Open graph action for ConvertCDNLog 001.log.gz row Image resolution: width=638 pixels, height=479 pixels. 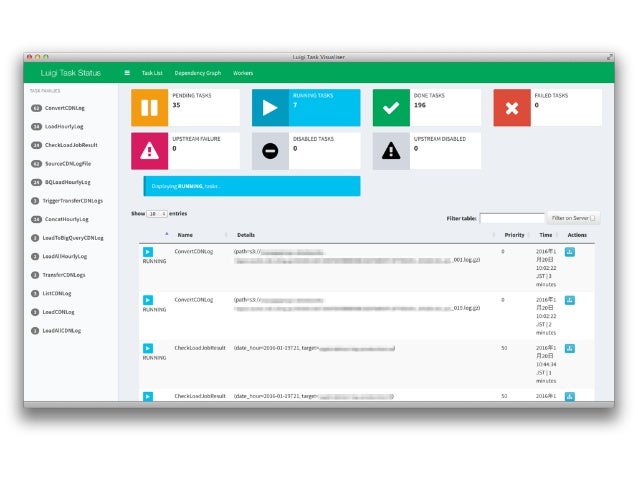point(570,252)
